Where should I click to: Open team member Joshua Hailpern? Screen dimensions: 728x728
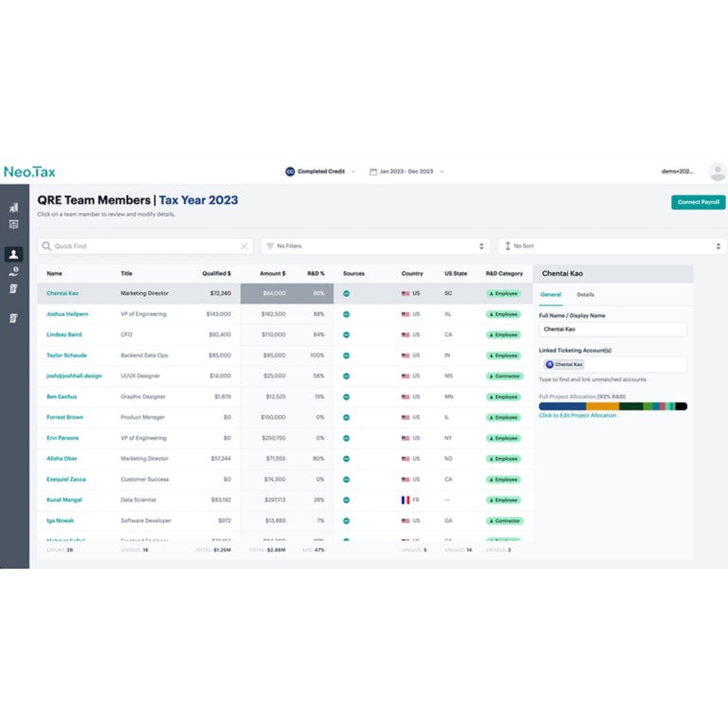[x=67, y=315]
